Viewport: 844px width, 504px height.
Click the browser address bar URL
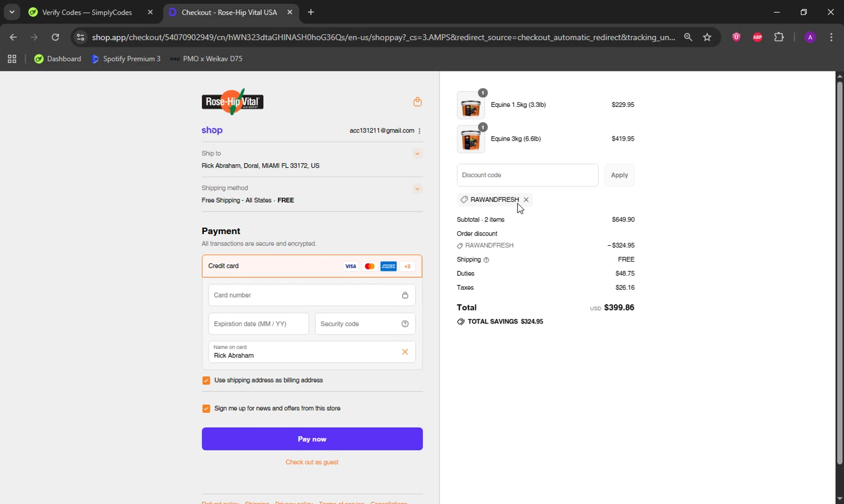pos(384,37)
